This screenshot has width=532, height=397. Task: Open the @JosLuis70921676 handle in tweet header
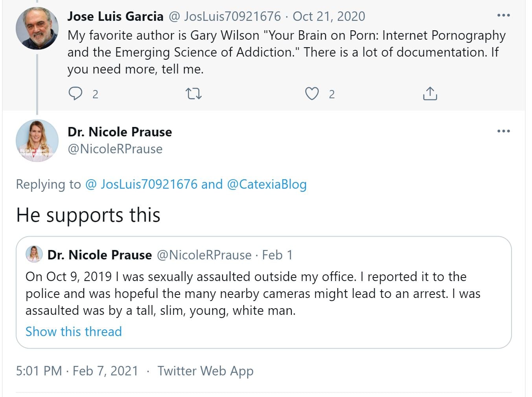tap(225, 16)
